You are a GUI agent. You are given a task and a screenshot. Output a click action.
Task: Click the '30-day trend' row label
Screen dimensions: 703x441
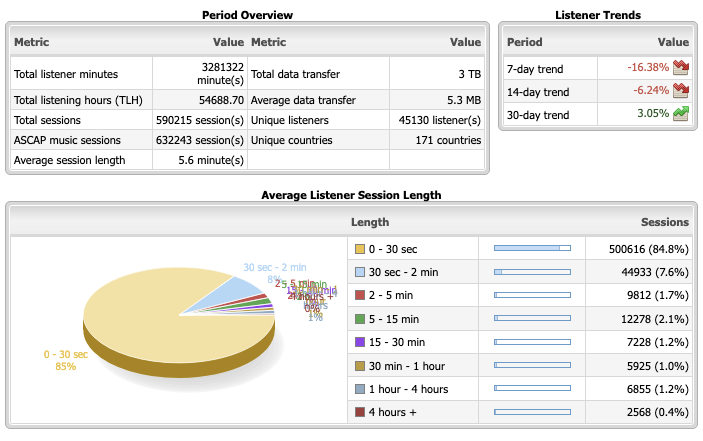(x=538, y=115)
